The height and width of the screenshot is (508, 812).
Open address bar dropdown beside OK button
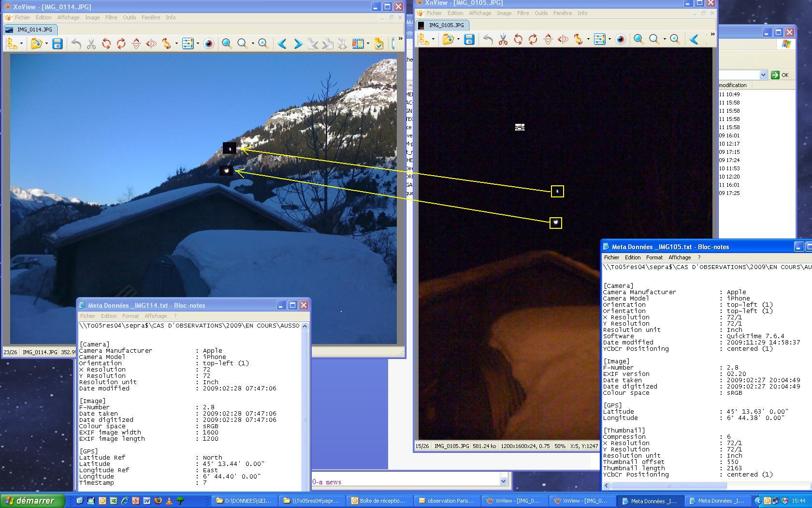tap(763, 75)
